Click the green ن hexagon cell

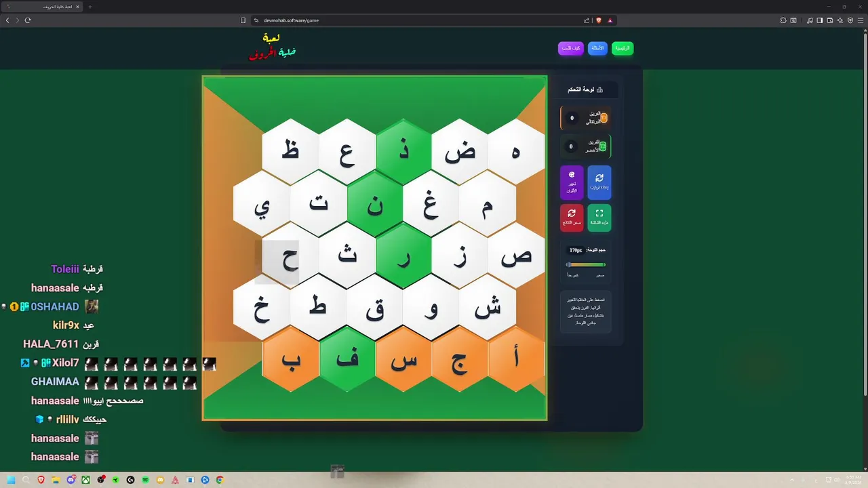click(x=375, y=203)
